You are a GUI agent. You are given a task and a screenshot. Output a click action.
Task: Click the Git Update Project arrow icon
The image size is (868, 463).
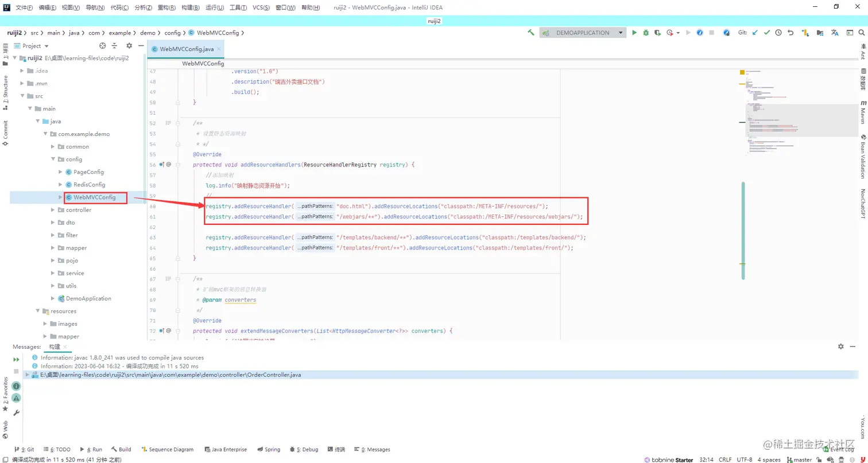(755, 33)
